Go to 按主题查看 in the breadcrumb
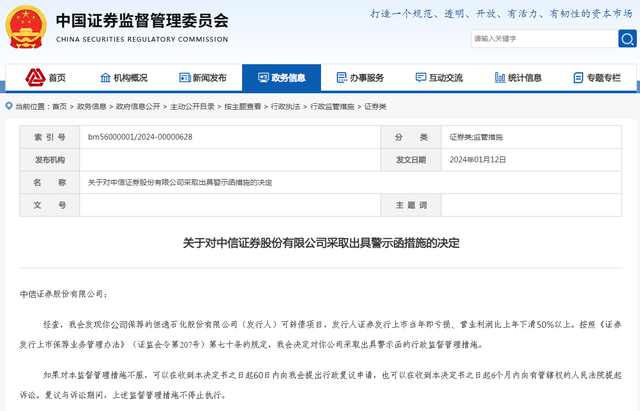 242,107
